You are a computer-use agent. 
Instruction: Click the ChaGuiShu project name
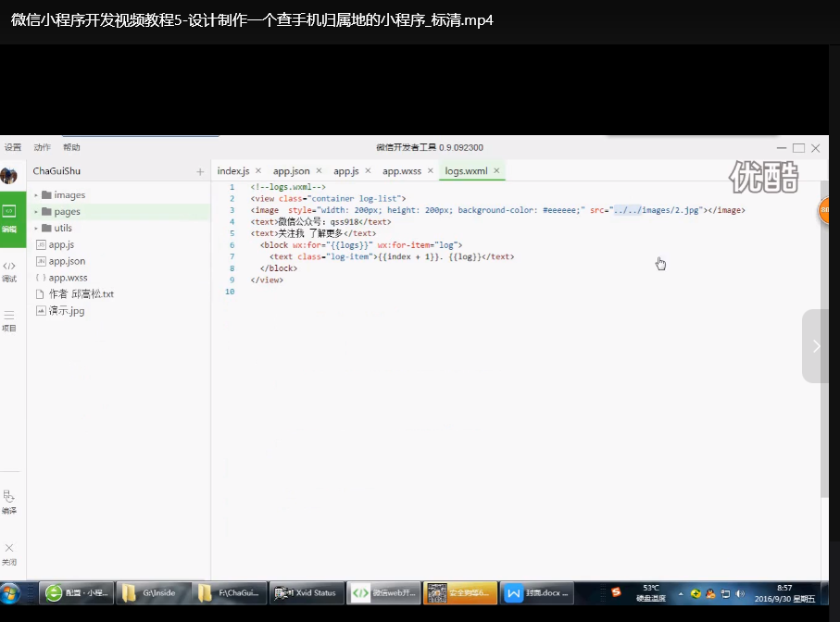pos(56,170)
